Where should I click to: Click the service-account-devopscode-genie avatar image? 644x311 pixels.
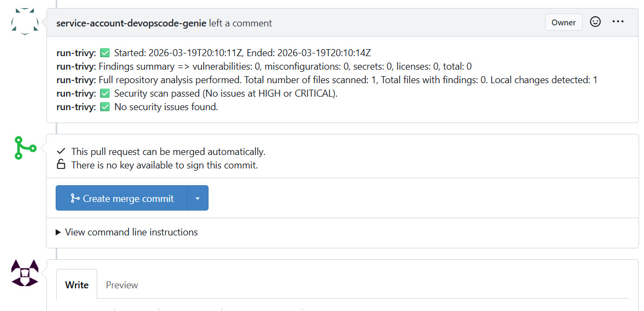(x=25, y=22)
